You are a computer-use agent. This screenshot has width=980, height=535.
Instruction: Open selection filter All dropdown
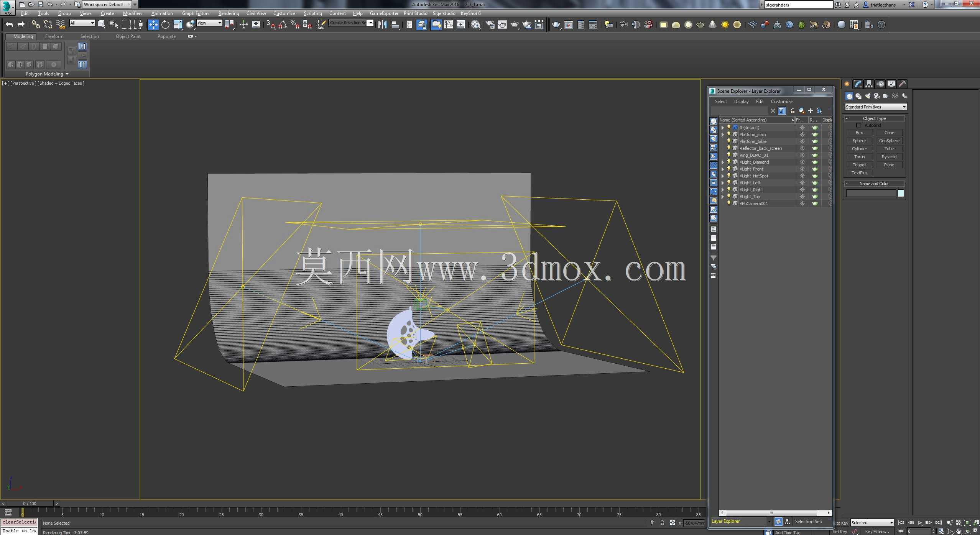pyautogui.click(x=82, y=23)
